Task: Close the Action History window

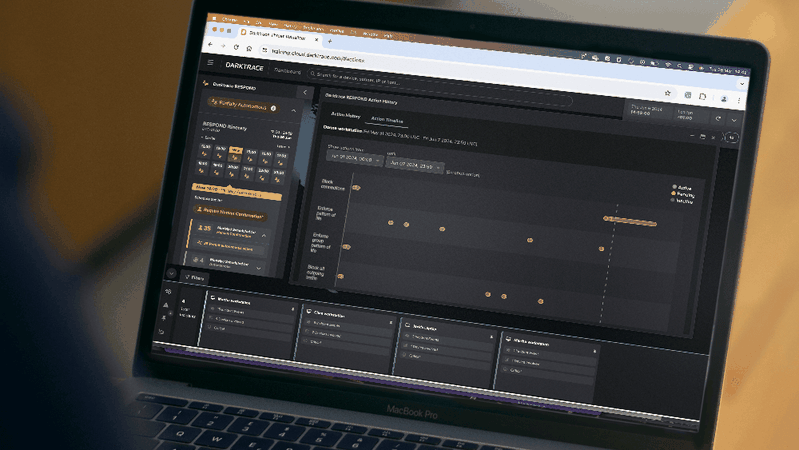Action: [x=713, y=138]
